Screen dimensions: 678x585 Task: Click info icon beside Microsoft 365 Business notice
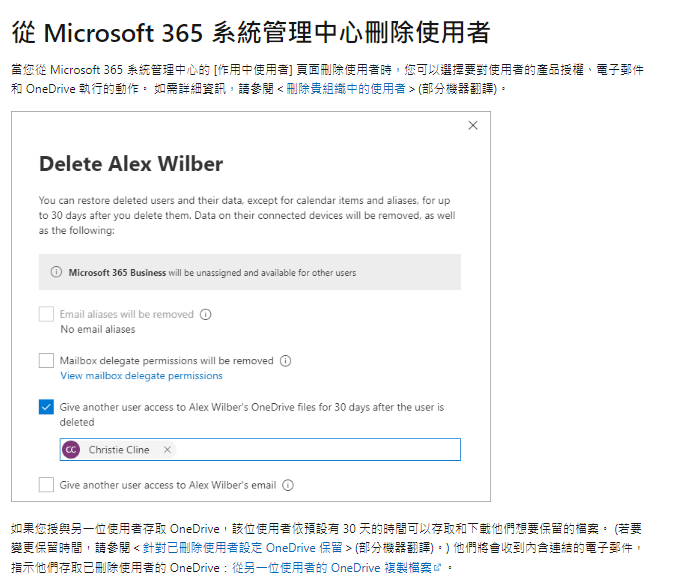click(56, 272)
